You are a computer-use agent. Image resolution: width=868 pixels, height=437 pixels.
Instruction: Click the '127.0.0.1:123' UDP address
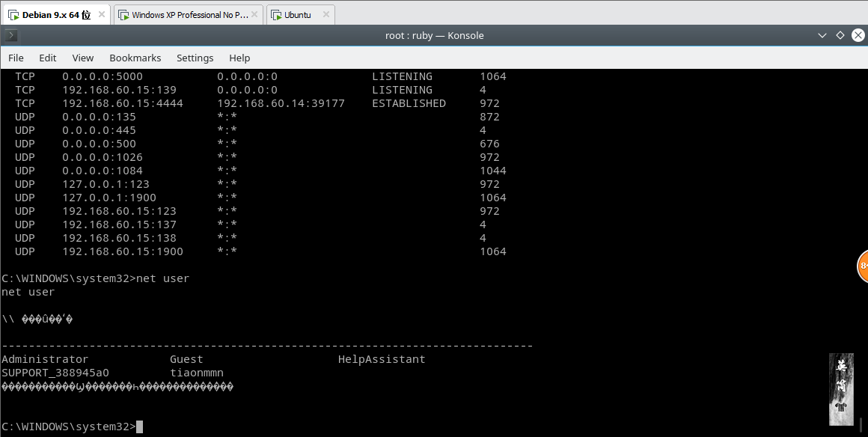coord(106,184)
